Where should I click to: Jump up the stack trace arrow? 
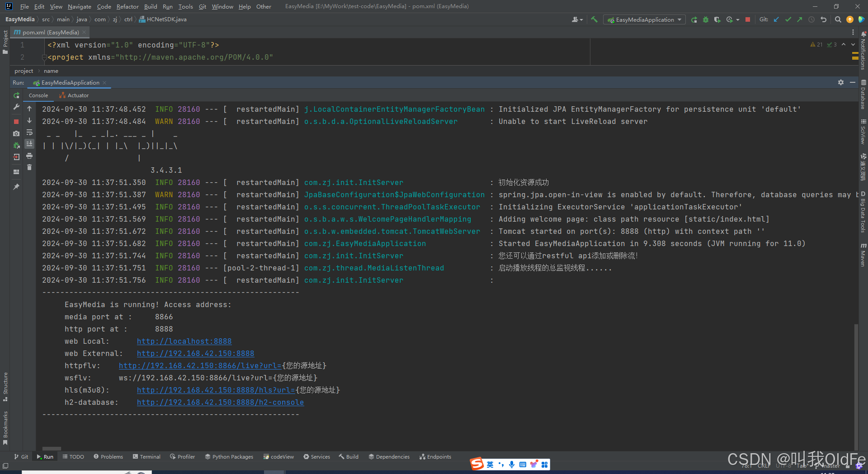click(x=29, y=109)
